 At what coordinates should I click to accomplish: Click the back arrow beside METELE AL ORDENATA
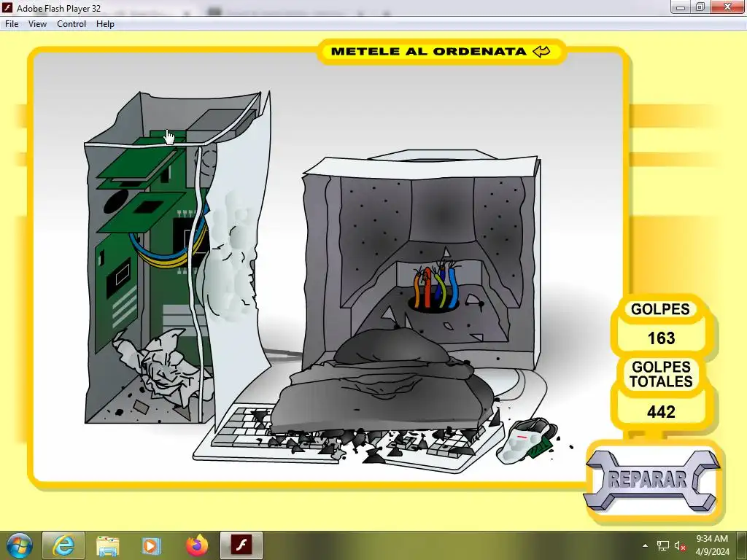pyautogui.click(x=541, y=52)
